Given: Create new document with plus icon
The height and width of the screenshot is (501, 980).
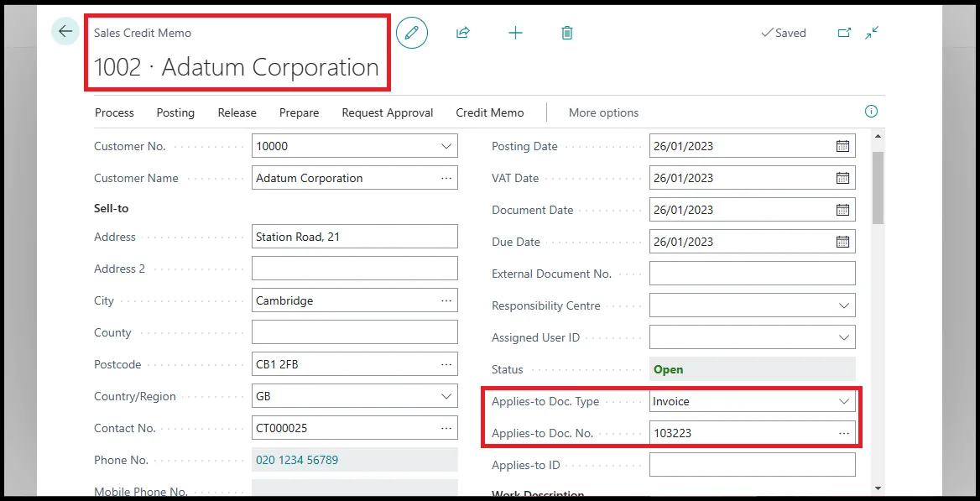Looking at the screenshot, I should pyautogui.click(x=515, y=34).
